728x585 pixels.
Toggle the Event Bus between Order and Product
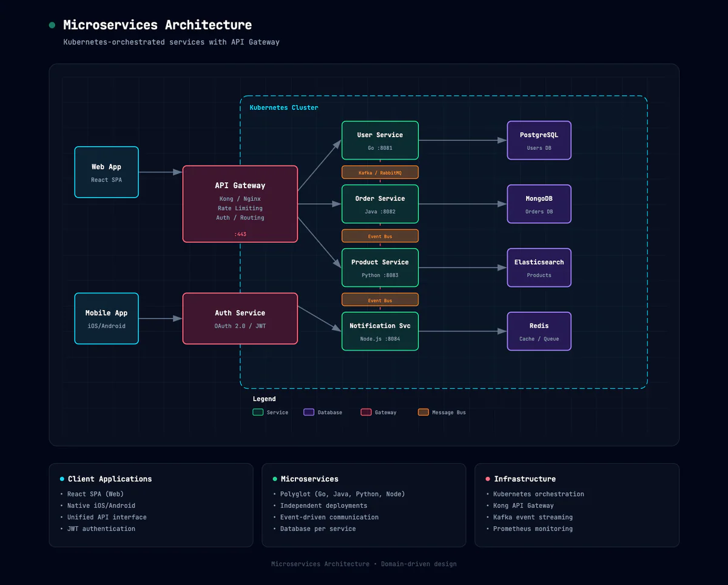pos(380,235)
